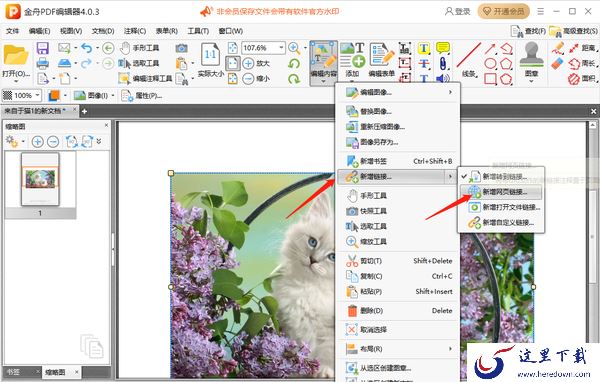
Task: Select page 1 thumbnail
Action: tap(40, 180)
